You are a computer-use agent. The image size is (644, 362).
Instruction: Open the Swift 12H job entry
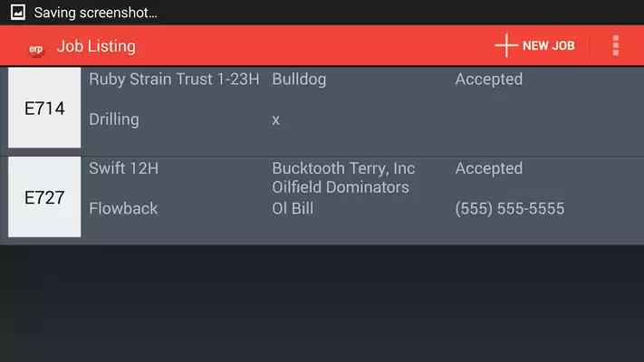(123, 168)
